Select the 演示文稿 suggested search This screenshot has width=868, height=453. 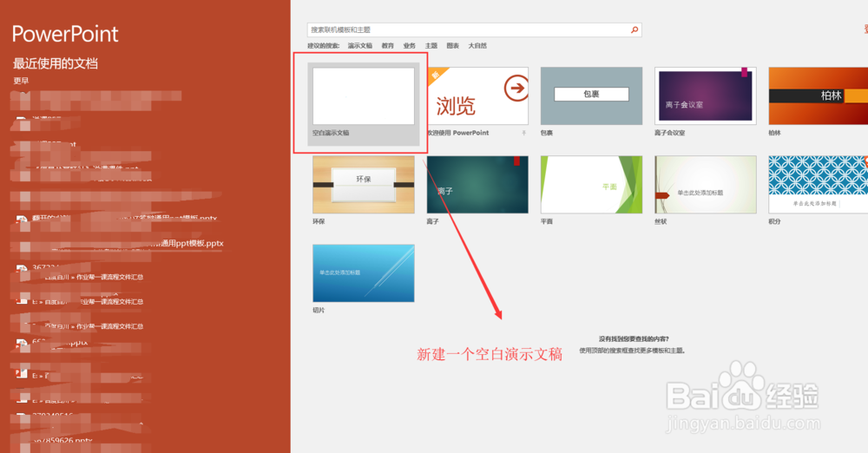click(360, 46)
